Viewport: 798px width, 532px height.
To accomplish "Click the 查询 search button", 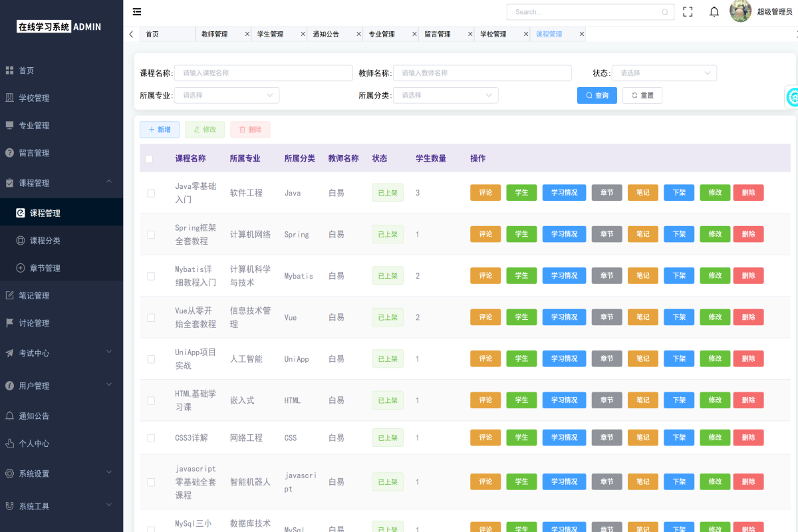I will click(597, 95).
